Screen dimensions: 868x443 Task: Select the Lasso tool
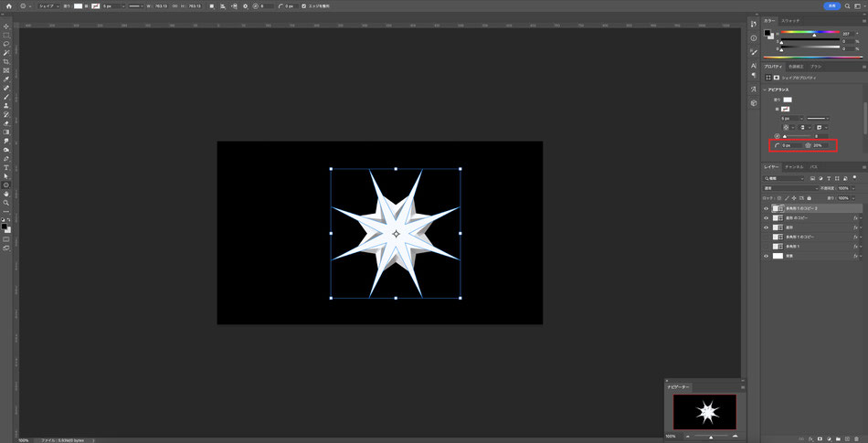pos(6,44)
